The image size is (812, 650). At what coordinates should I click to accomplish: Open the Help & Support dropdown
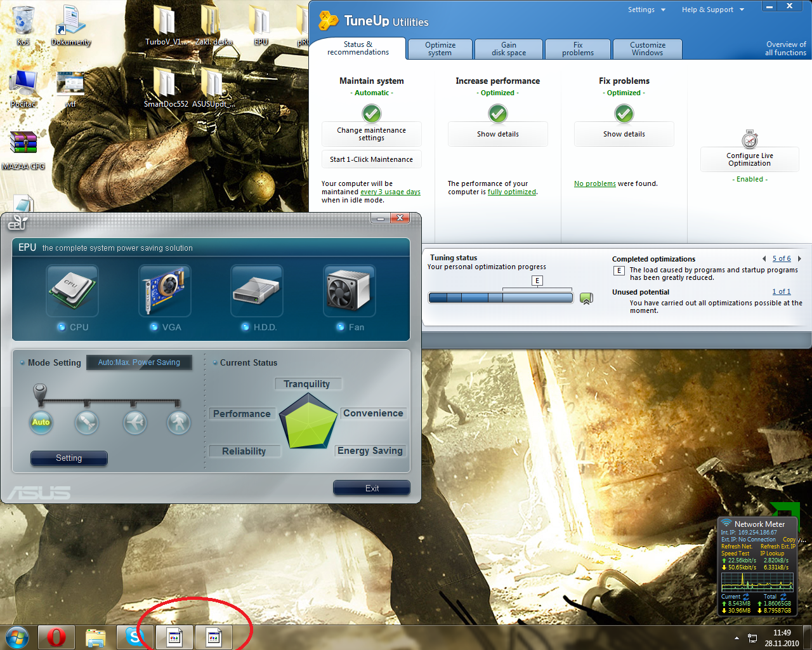point(712,10)
